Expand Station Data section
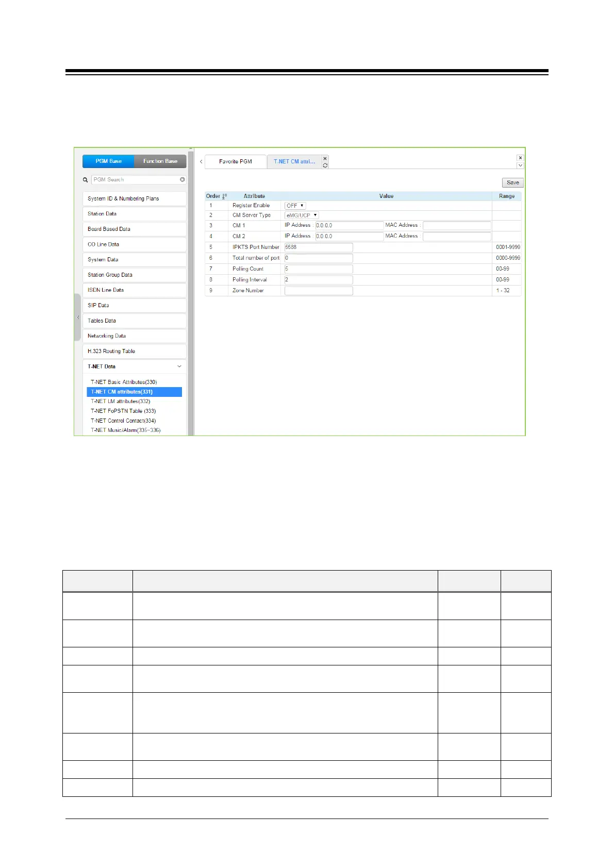 [135, 214]
